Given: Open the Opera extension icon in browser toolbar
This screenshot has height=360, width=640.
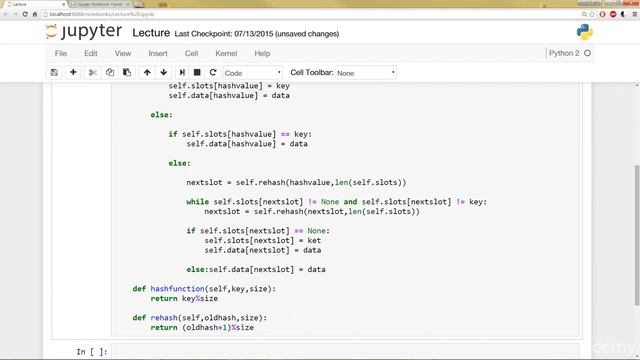Looking at the screenshot, I should pyautogui.click(x=602, y=14).
